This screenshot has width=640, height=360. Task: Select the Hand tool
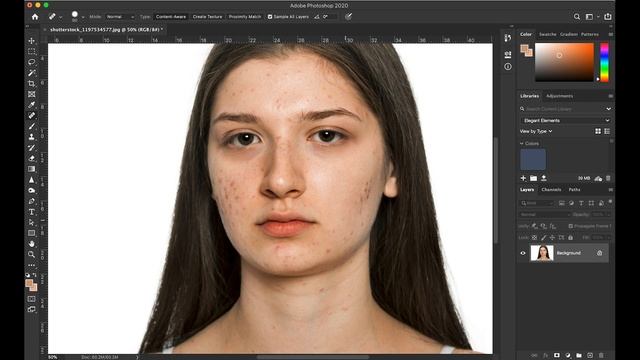[x=31, y=244]
